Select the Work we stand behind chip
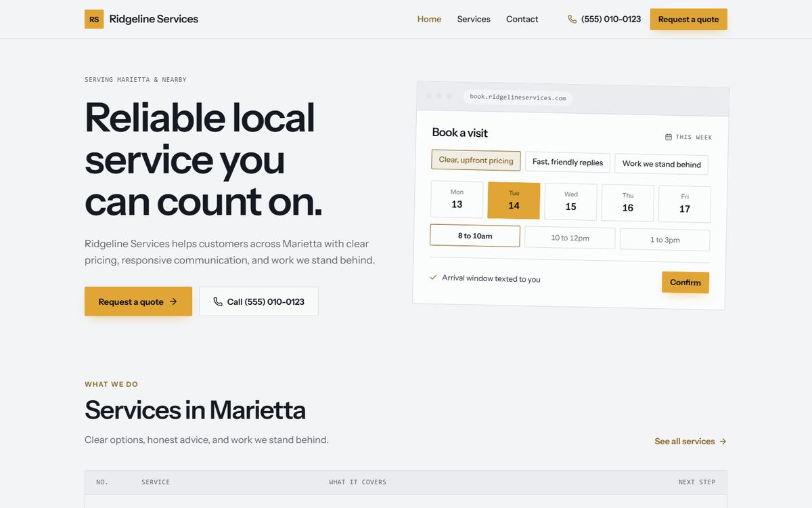The width and height of the screenshot is (812, 508). pos(662,164)
